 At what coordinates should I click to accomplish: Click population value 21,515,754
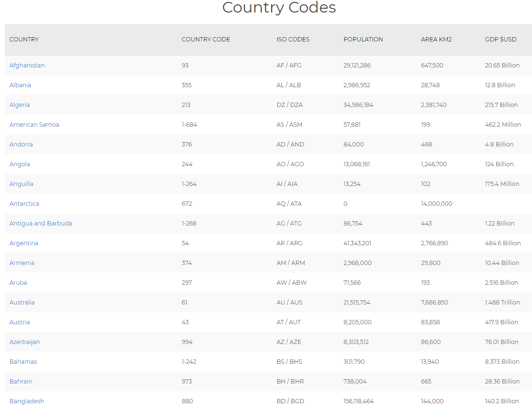[x=357, y=302]
